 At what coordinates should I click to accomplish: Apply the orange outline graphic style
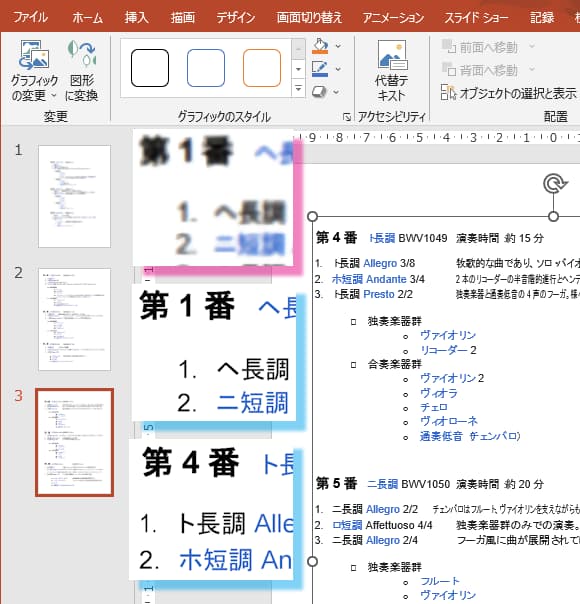[262, 68]
